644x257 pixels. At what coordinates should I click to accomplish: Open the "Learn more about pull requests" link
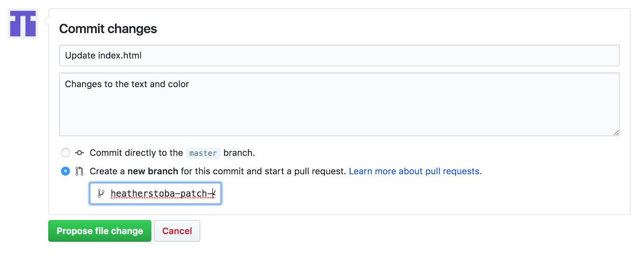[415, 171]
